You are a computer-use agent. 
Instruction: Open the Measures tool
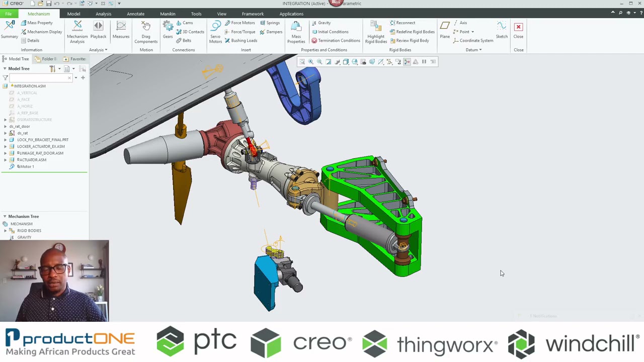click(121, 30)
